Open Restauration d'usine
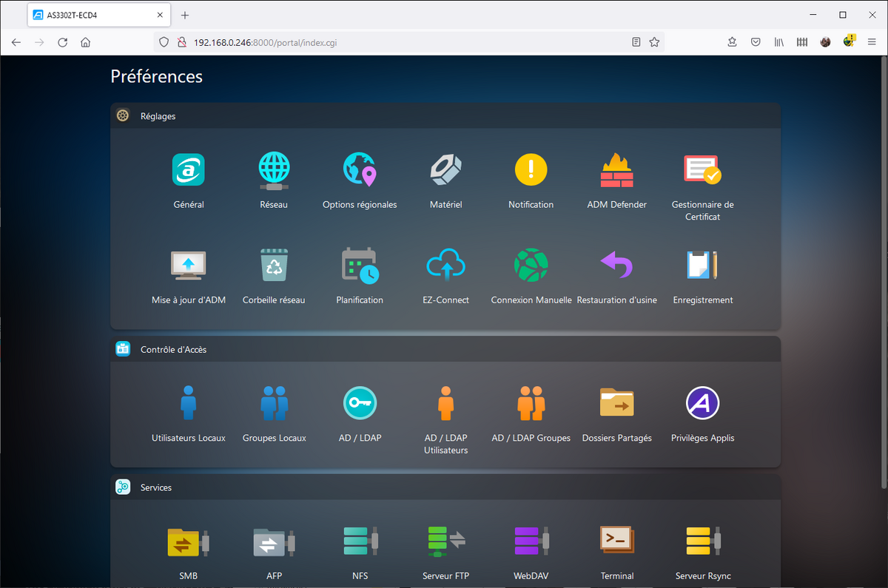Viewport: 888px width, 588px height. tap(616, 265)
